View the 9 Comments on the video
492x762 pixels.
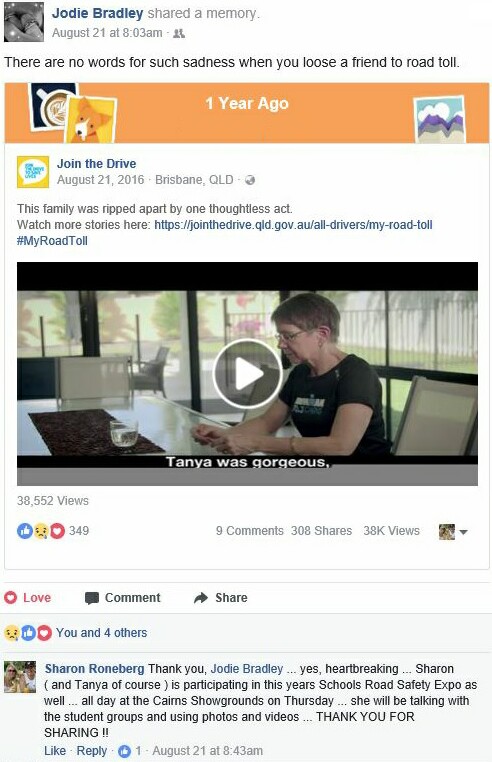point(249,531)
